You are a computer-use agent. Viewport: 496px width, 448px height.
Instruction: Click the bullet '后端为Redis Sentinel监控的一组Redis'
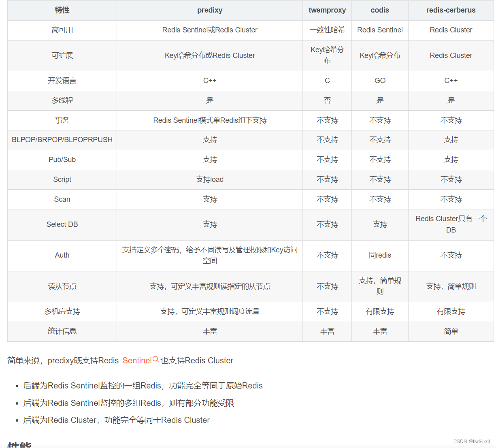pos(143,386)
